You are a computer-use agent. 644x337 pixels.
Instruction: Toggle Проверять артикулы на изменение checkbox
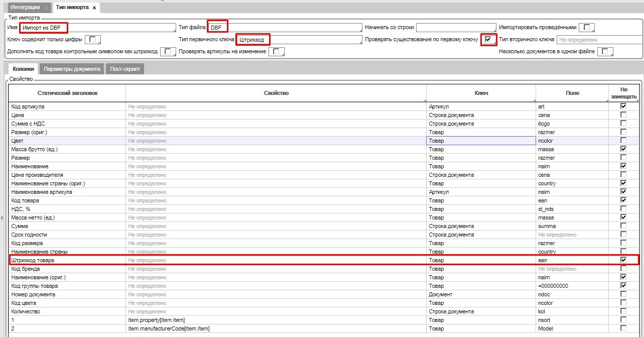point(277,51)
